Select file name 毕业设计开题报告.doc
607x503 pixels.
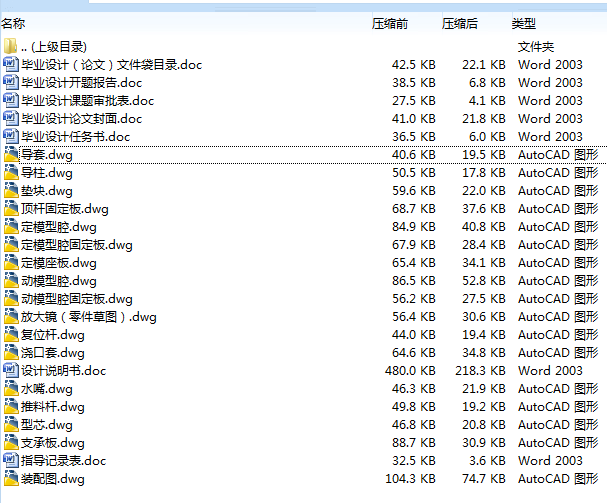82,82
